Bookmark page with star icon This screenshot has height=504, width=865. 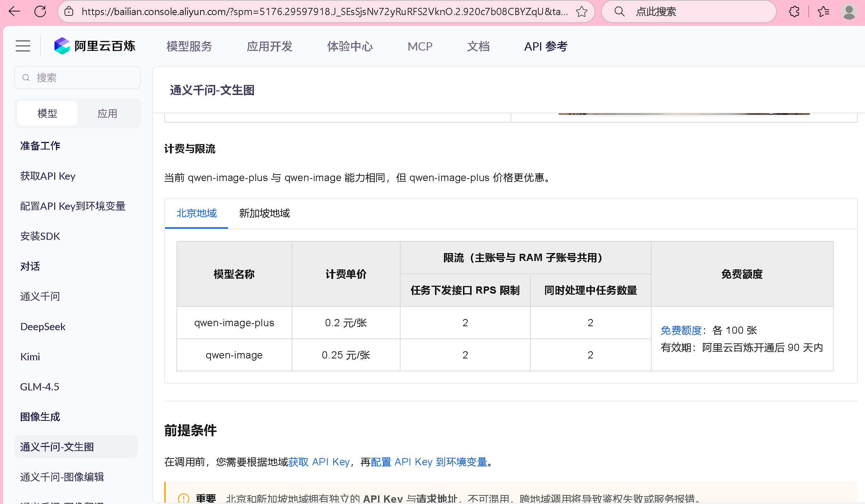tap(581, 11)
